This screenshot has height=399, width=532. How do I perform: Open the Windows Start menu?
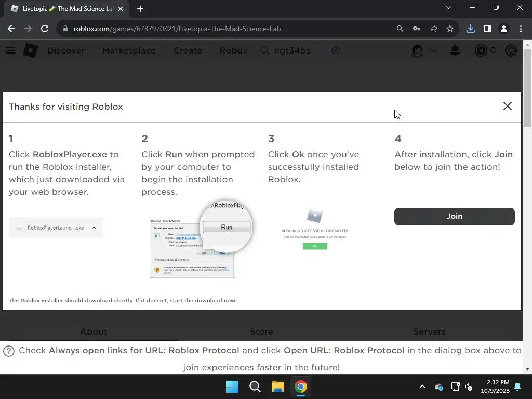(x=232, y=387)
